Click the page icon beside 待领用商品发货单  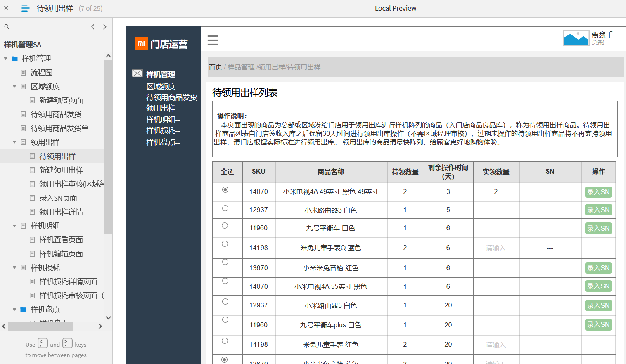[24, 128]
